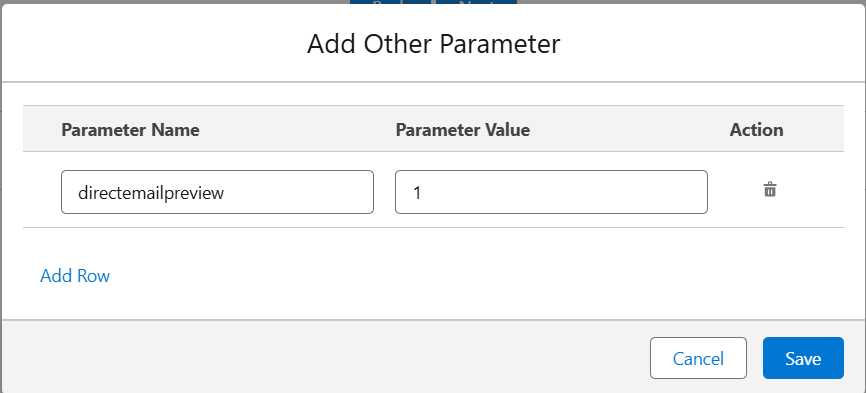This screenshot has height=393, width=866.
Task: Save the parameter with the Save button
Action: [x=803, y=358]
